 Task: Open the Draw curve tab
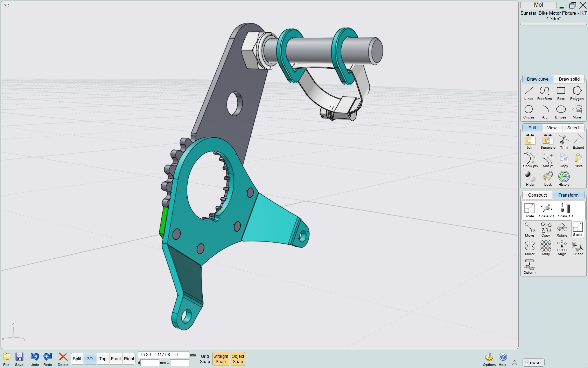tap(538, 79)
